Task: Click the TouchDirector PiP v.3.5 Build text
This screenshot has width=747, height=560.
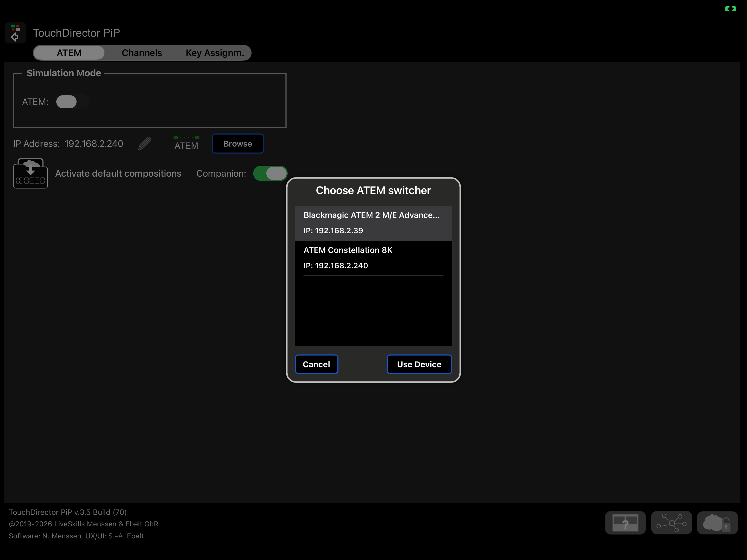Action: coord(68,512)
